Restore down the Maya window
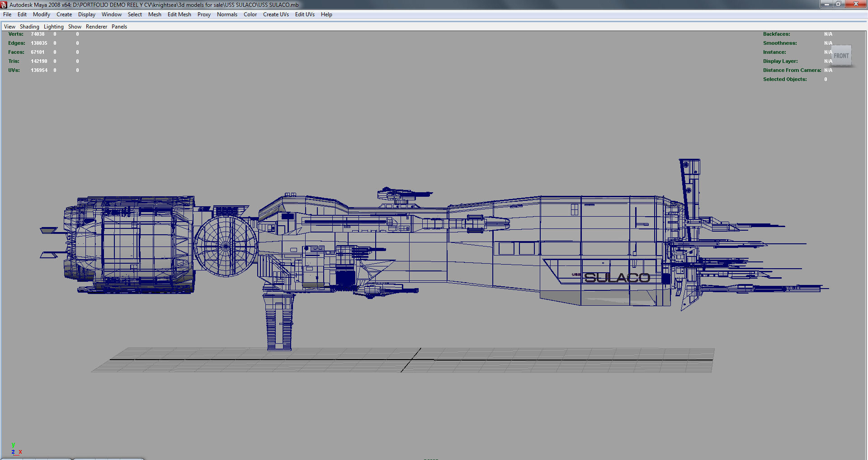This screenshot has width=868, height=460. pyautogui.click(x=838, y=4)
